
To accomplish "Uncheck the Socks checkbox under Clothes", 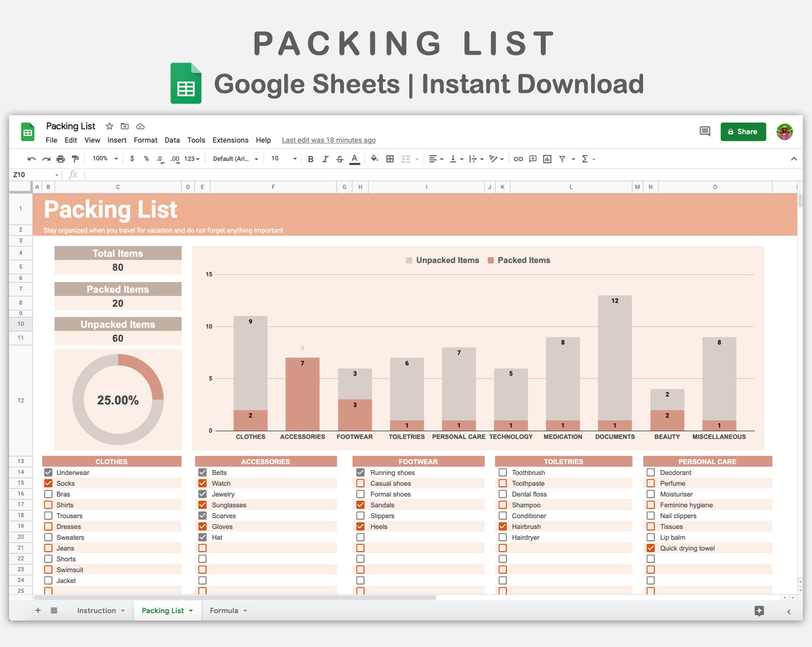I will click(x=48, y=483).
